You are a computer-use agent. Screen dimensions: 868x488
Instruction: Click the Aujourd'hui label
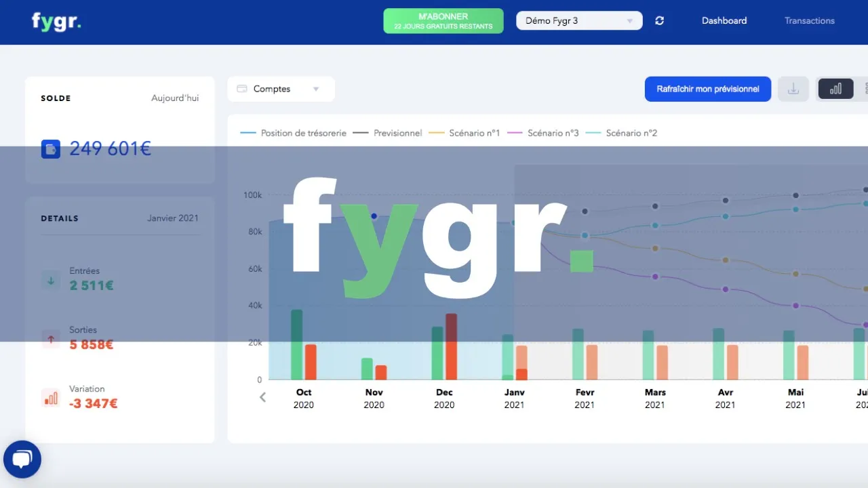click(x=175, y=98)
